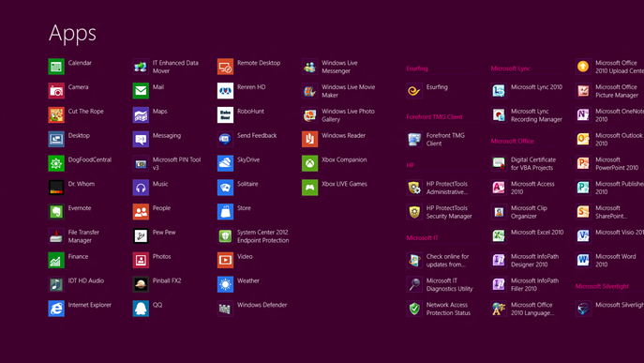Screen dimensions: 644x363
Task: Open System Center 2012 Endpoint Protection icon
Action: tap(226, 236)
